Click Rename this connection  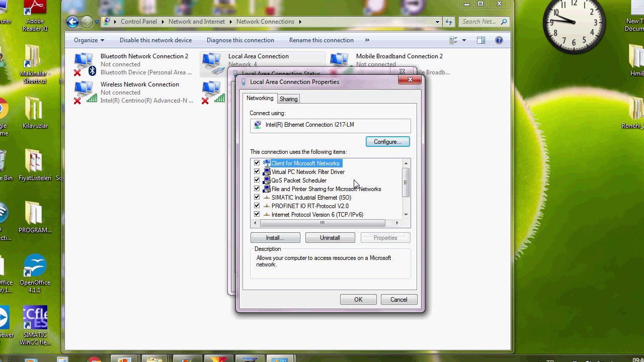pos(321,40)
